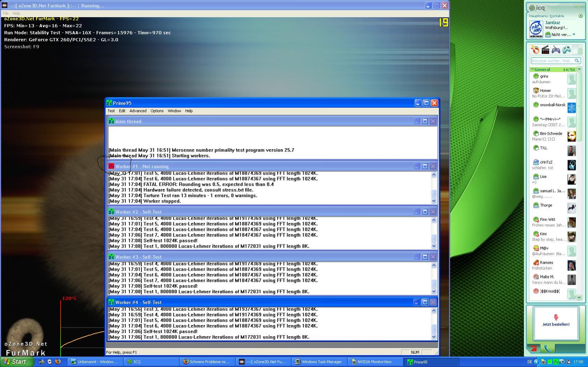Open the FurMark File menu

click(6, 13)
